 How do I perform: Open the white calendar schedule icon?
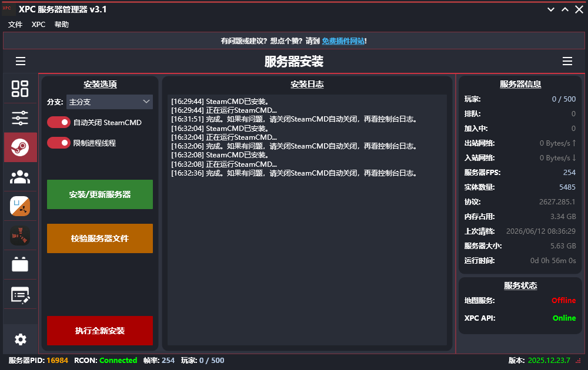pos(20,264)
